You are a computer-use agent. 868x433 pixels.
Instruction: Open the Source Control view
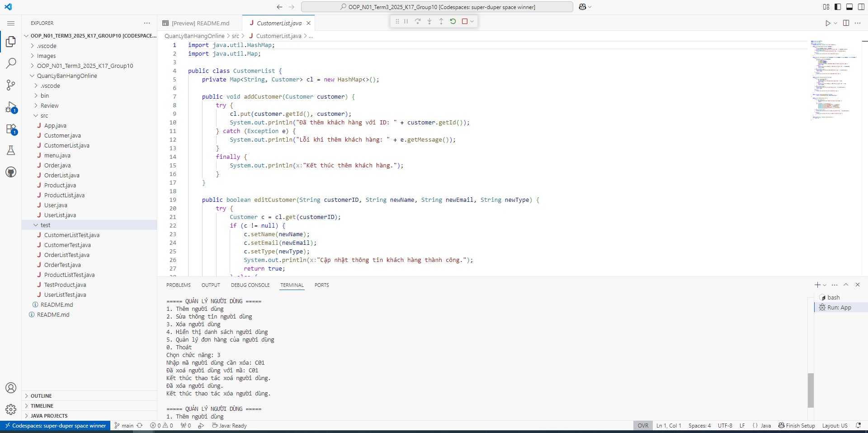tap(11, 85)
